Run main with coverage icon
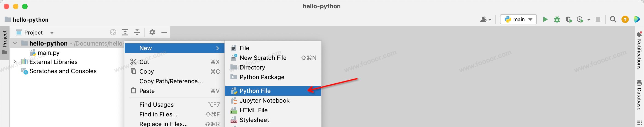Screen dimensions: 644x127 (569, 19)
